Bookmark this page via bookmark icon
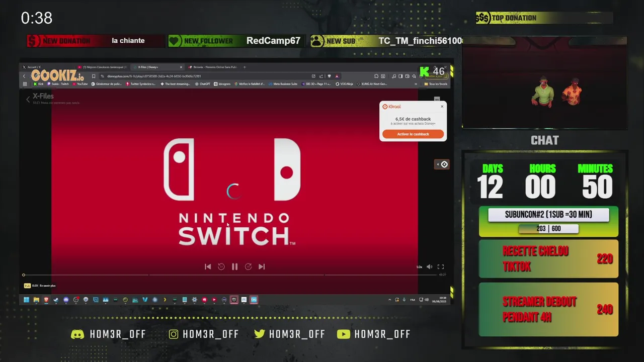This screenshot has height=362, width=644. 94,76
